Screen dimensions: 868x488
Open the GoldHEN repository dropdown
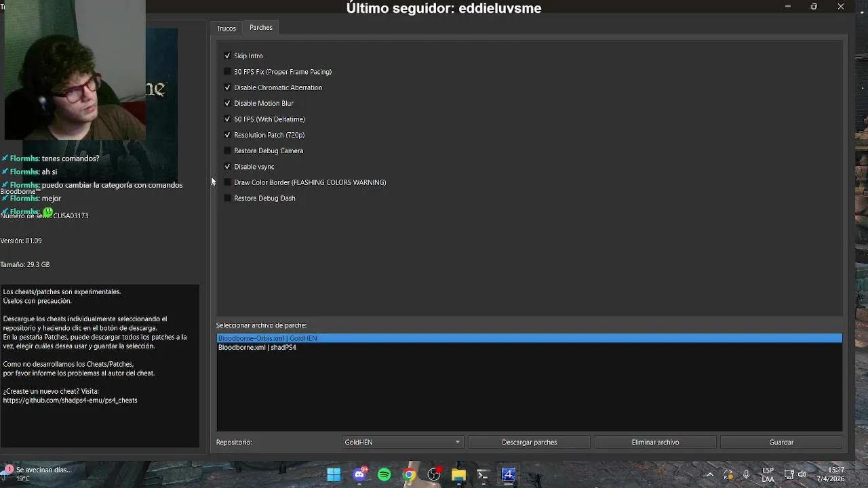pos(402,442)
